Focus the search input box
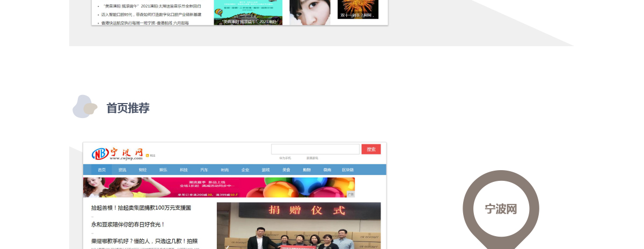This screenshot has width=644, height=249. pyautogui.click(x=315, y=149)
